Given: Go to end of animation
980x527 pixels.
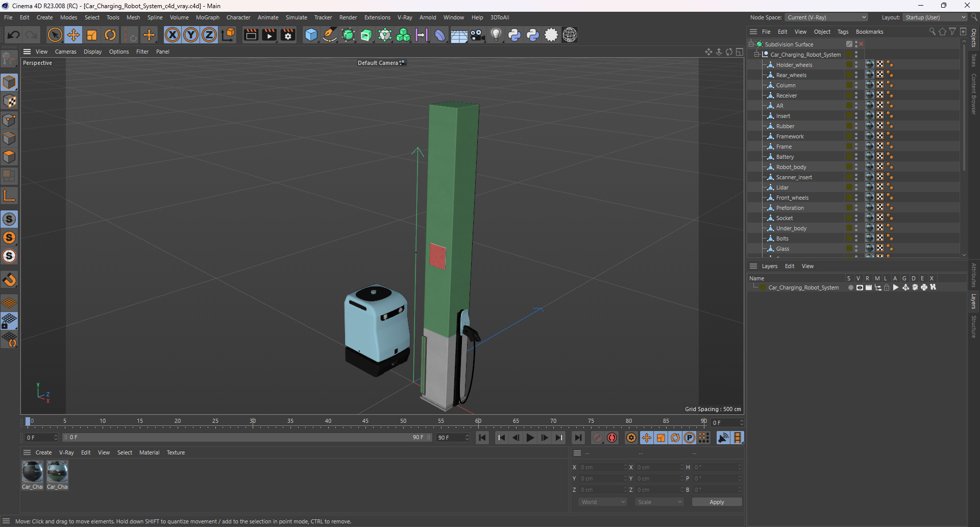Looking at the screenshot, I should 578,438.
